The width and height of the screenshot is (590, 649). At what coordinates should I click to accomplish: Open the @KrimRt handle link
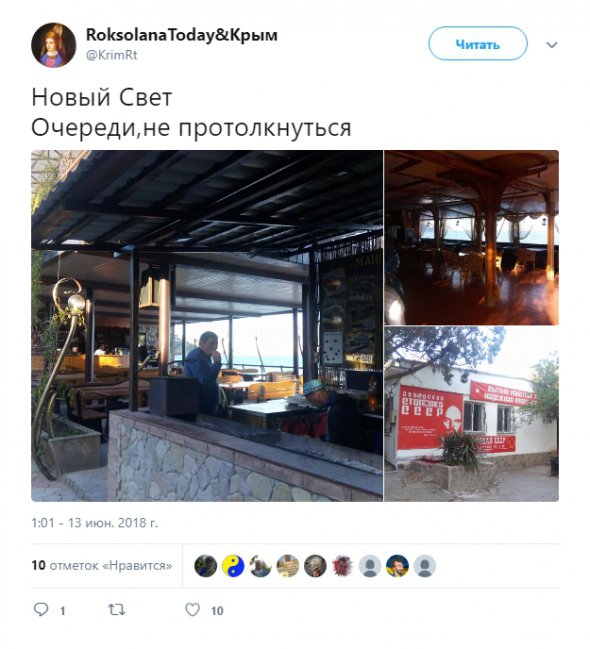click(111, 55)
